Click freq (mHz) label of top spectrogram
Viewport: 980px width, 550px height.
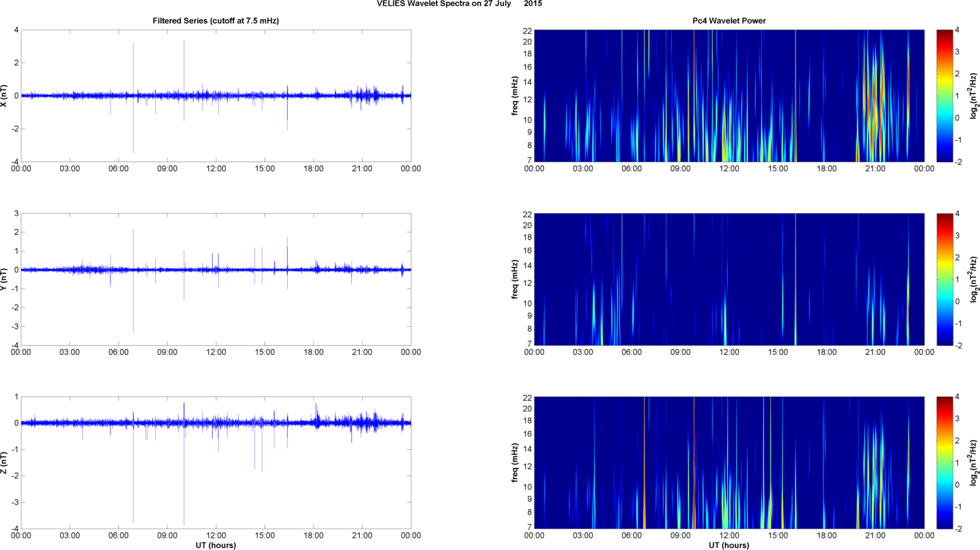[515, 96]
